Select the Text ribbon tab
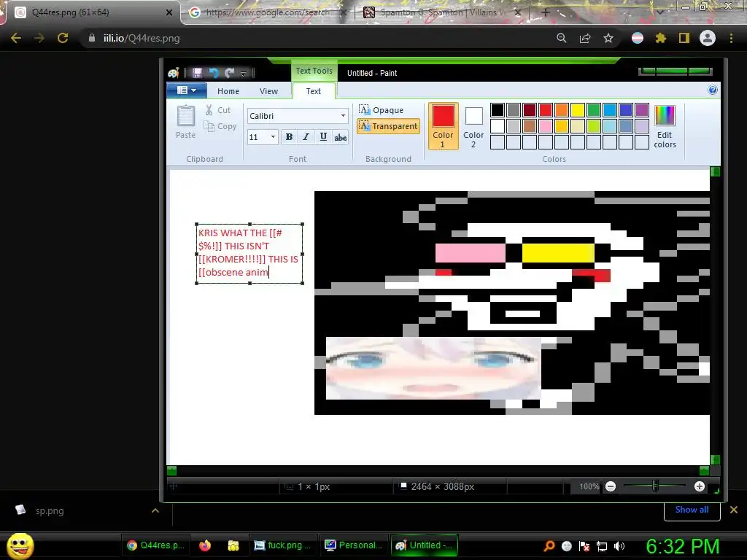The image size is (747, 560). [x=314, y=91]
